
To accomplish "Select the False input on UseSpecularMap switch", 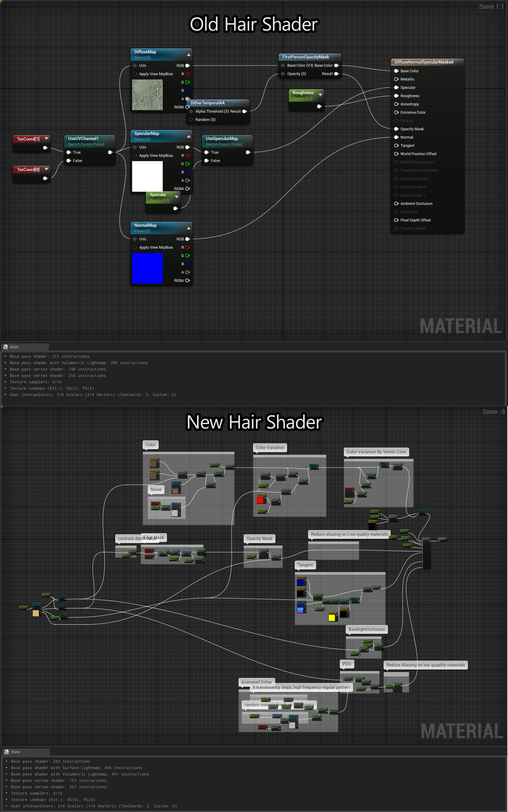I will [206, 160].
